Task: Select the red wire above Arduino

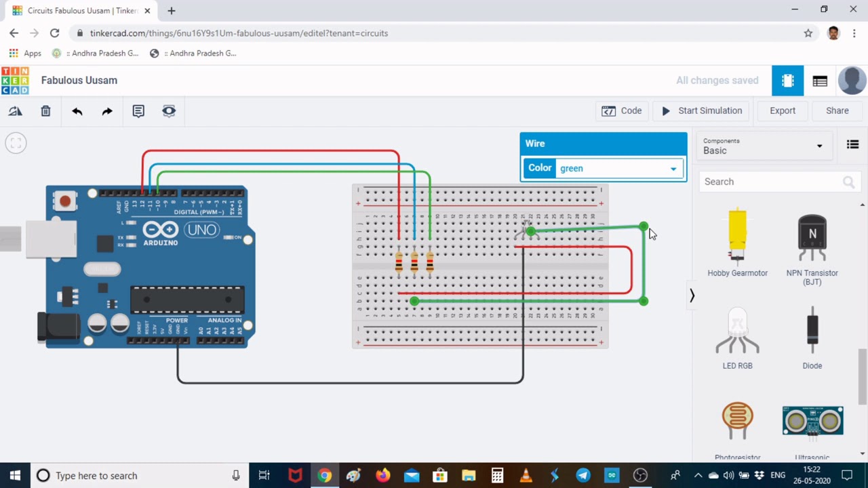Action: click(x=271, y=150)
